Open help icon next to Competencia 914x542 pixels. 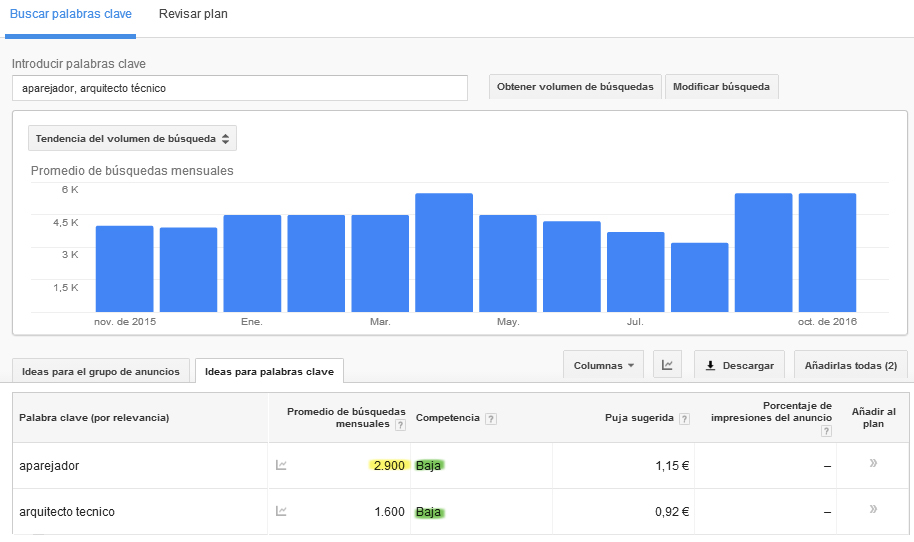491,418
